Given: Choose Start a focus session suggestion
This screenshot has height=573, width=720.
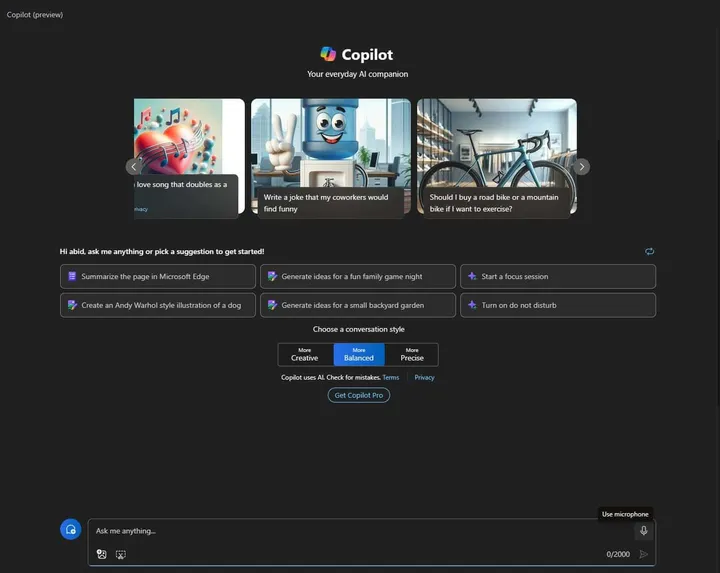Looking at the screenshot, I should click(x=558, y=276).
